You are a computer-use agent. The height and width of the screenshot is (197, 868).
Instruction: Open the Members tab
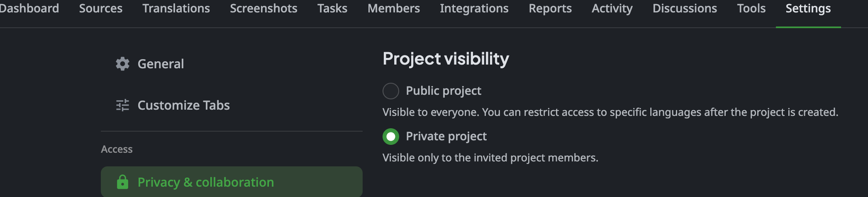click(x=394, y=8)
